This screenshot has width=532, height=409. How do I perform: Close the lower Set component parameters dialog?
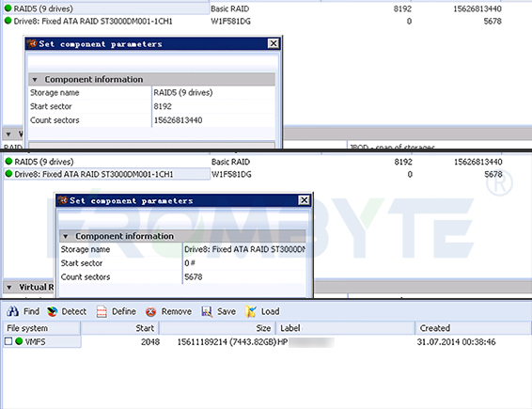click(304, 200)
